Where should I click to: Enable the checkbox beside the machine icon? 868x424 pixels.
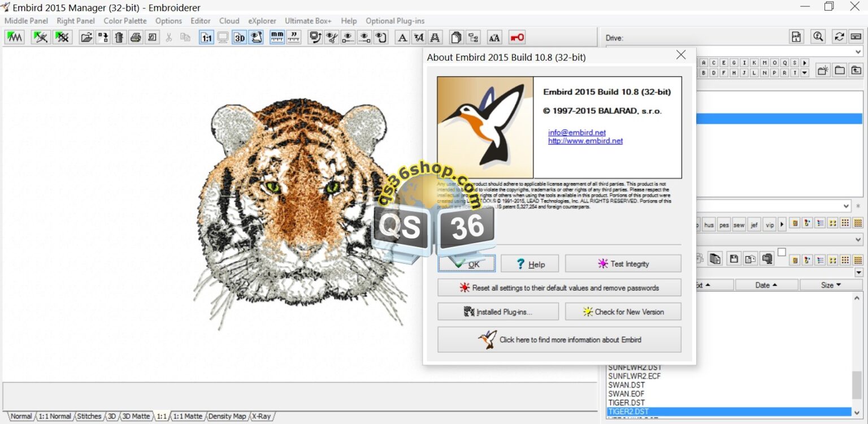point(782,252)
